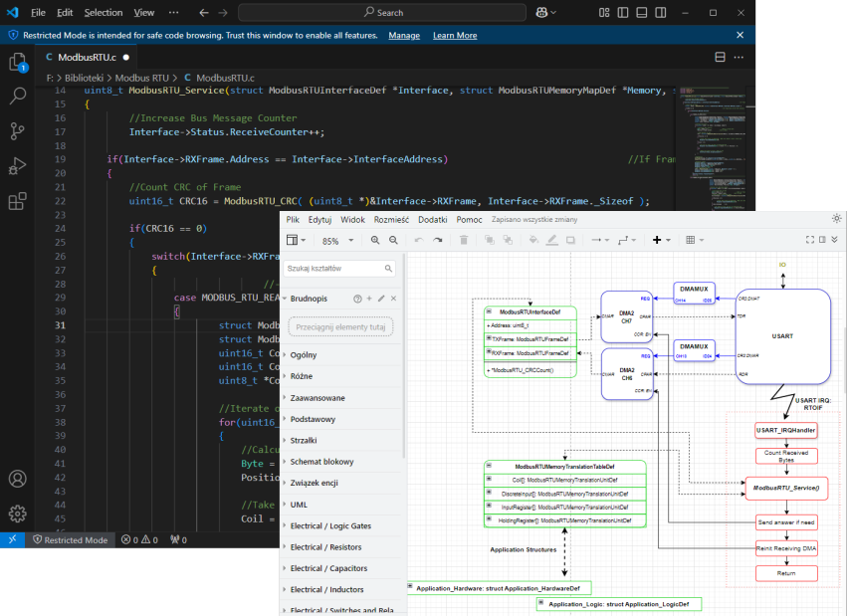The height and width of the screenshot is (616, 849).
Task: Open the VS Code Manage gear icon
Action: click(x=17, y=513)
